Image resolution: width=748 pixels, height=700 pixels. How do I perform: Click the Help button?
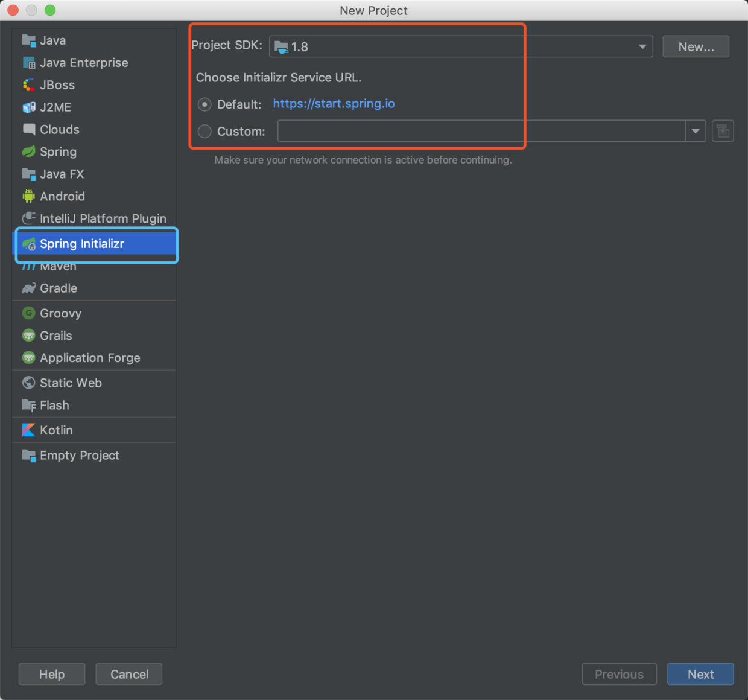tap(52, 674)
